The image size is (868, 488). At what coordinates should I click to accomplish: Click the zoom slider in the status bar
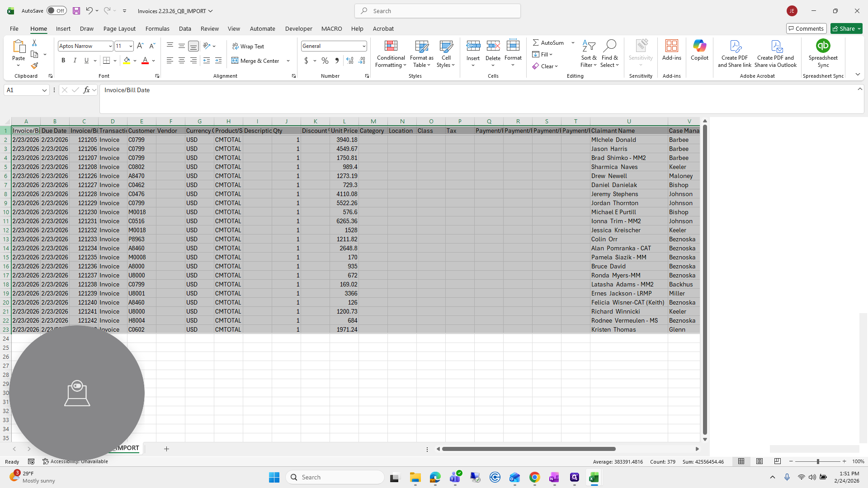(x=817, y=461)
